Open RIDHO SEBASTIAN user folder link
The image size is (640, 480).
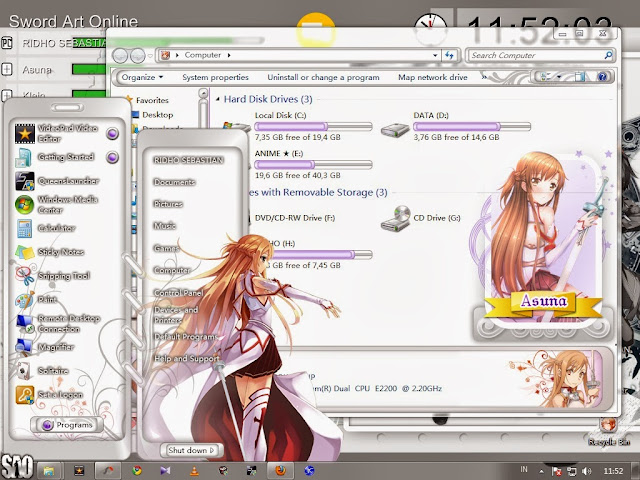(x=189, y=160)
